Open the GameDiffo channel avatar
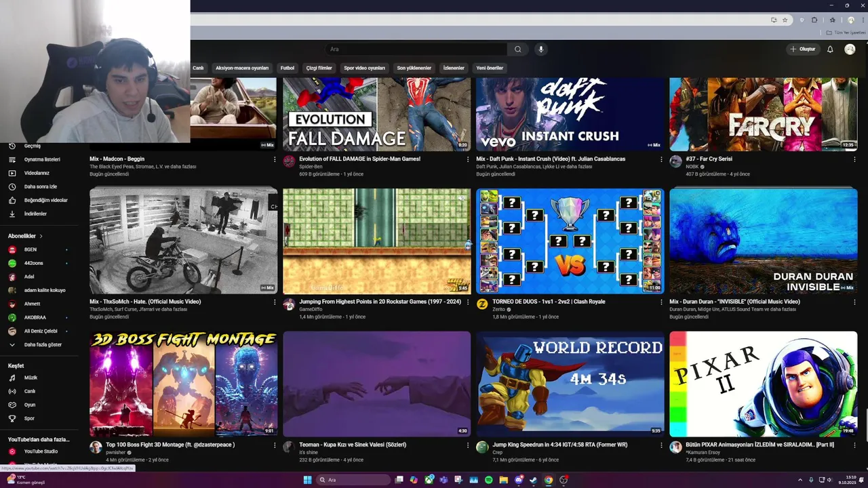 pos(289,304)
